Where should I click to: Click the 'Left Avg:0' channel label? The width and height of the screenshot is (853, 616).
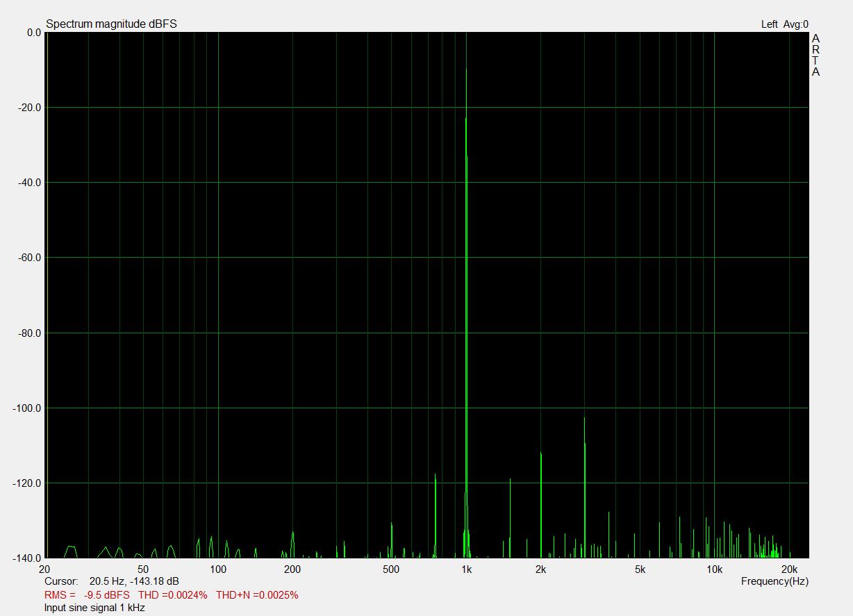click(785, 24)
